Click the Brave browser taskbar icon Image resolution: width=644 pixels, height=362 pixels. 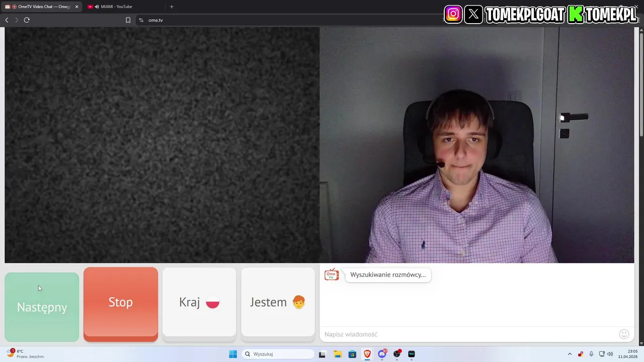(367, 354)
